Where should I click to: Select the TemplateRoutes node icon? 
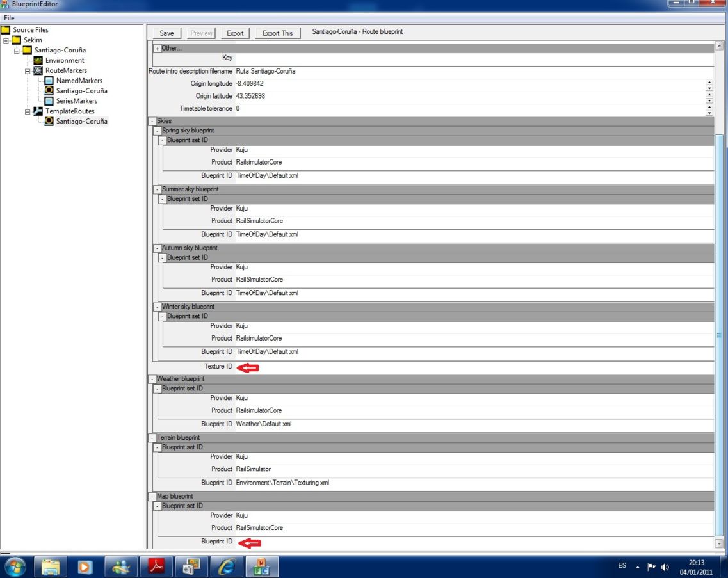pyautogui.click(x=38, y=111)
